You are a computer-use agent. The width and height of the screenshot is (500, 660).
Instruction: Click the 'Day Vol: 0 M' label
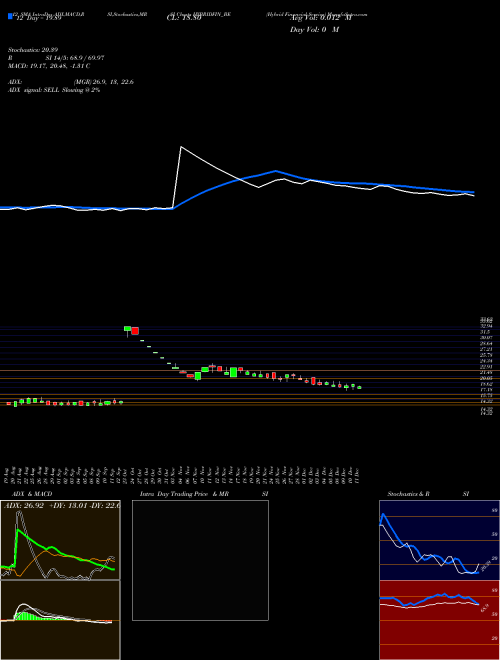[x=314, y=30]
